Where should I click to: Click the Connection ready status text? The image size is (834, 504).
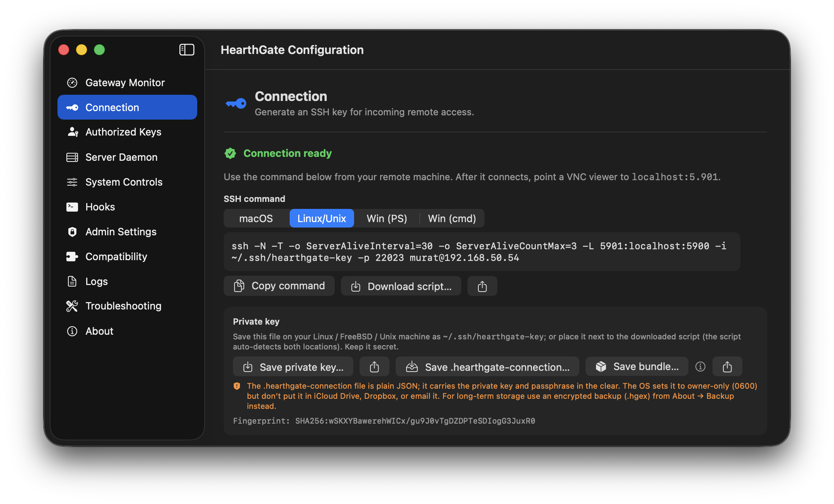[x=288, y=153]
